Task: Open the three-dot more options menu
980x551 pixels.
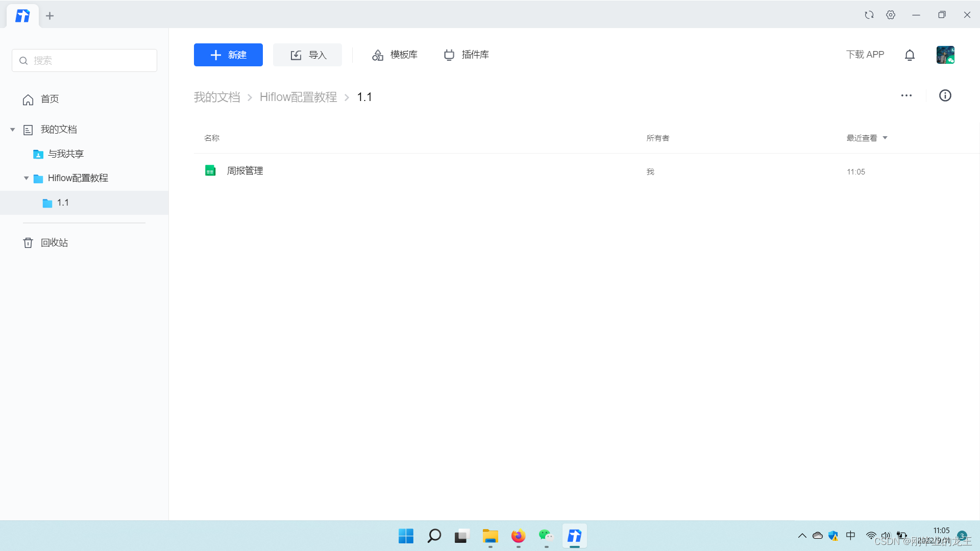Action: [x=906, y=96]
